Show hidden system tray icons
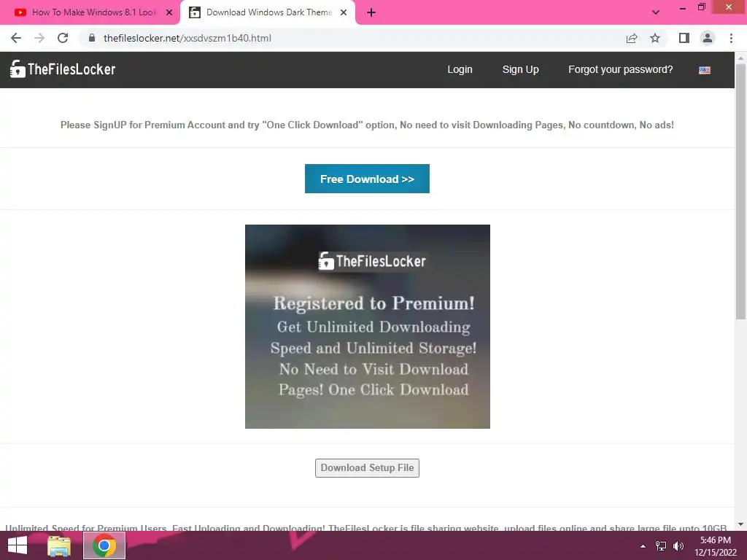The width and height of the screenshot is (747, 560). [643, 546]
